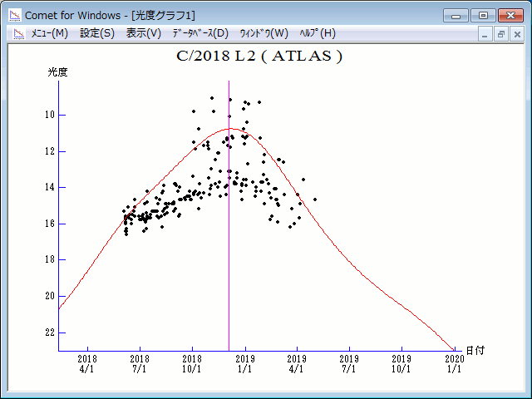This screenshot has height=399, width=532.
Task: Open the ﾍﾙﾌﾟ(H) help menu
Action: tap(317, 33)
